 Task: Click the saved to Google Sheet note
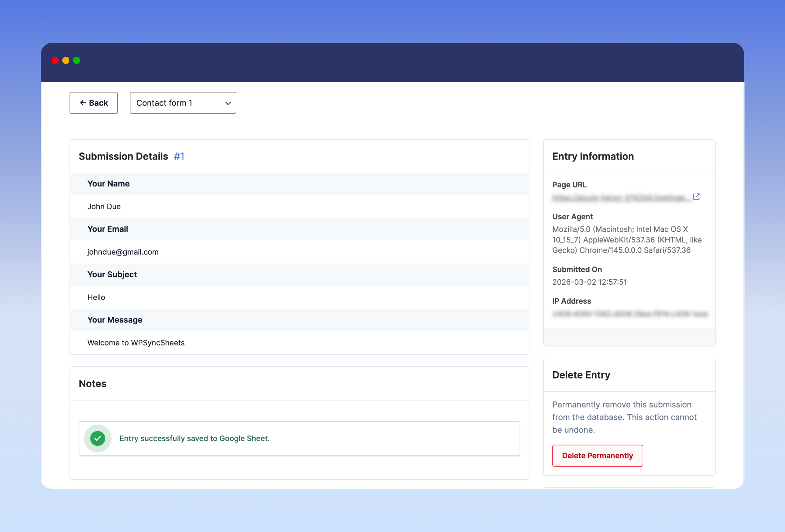click(x=195, y=438)
